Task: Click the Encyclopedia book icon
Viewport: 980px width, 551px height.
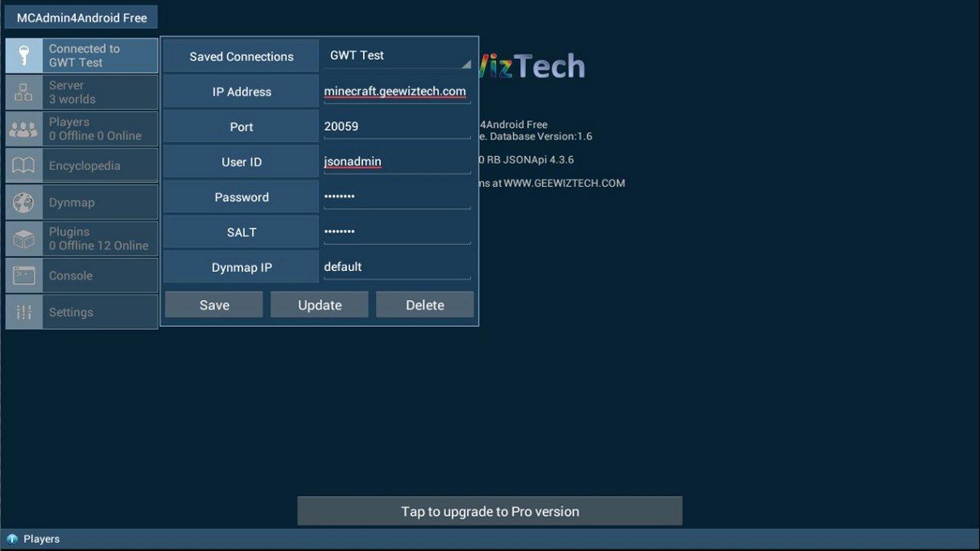Action: [24, 165]
